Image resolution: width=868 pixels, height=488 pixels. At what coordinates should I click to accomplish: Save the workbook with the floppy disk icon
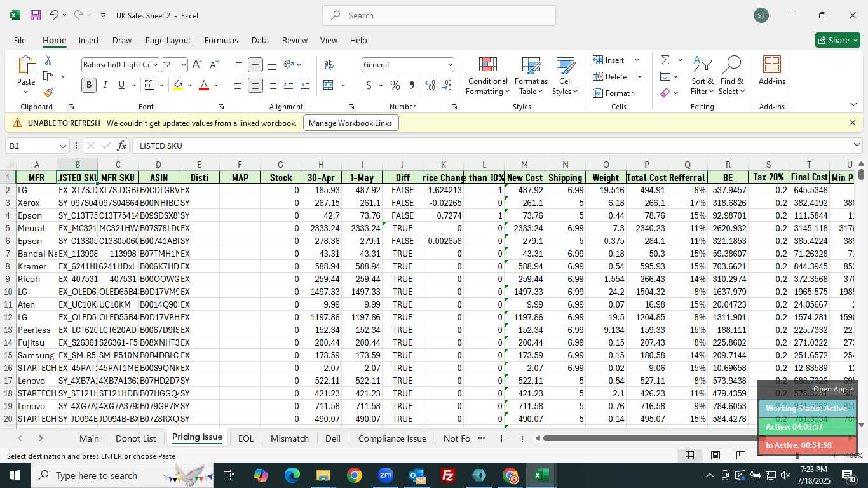click(36, 15)
